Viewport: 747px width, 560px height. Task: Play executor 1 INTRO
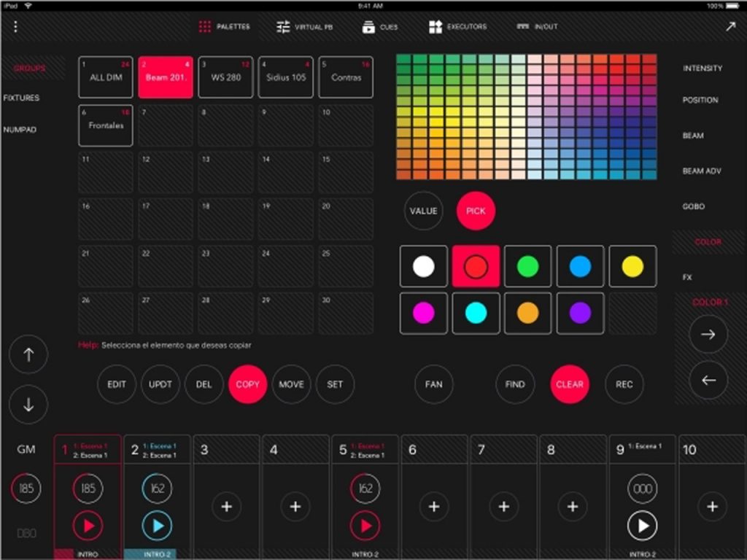click(x=88, y=526)
